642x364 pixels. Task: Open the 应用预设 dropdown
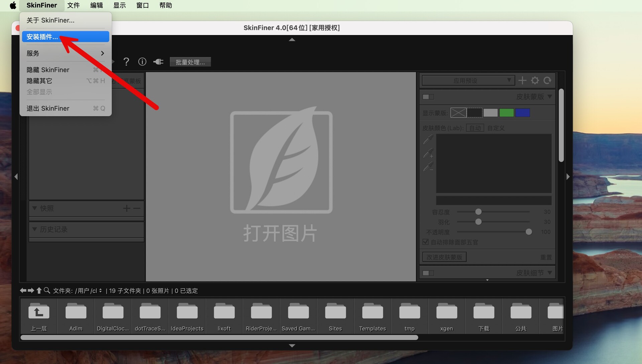(x=468, y=80)
